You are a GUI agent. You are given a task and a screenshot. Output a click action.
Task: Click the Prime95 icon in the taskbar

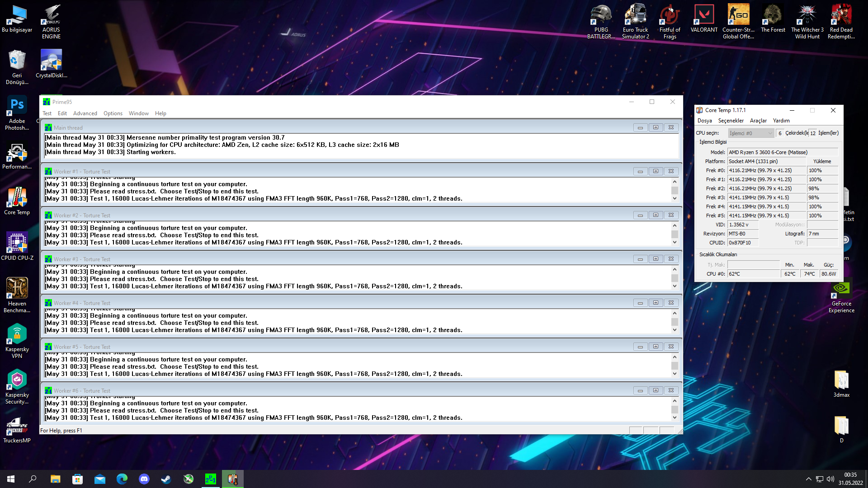click(211, 479)
